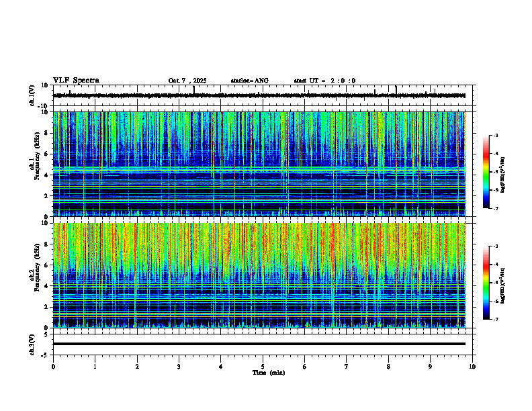Click time axis tick label "9"
Screen dimensions: 532x411
pyautogui.click(x=430, y=367)
